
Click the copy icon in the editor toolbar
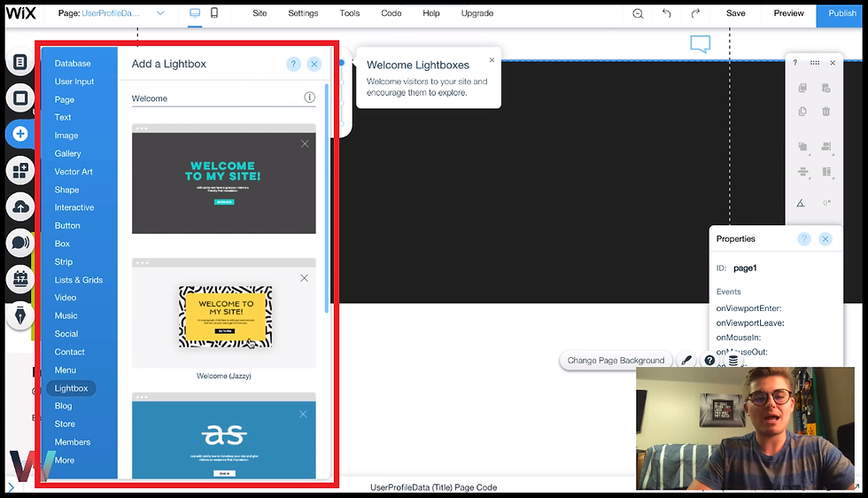[x=802, y=88]
